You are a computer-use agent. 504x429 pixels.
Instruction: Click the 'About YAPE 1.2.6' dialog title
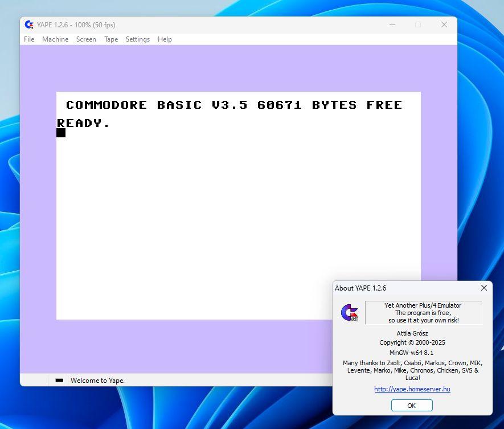pos(360,288)
